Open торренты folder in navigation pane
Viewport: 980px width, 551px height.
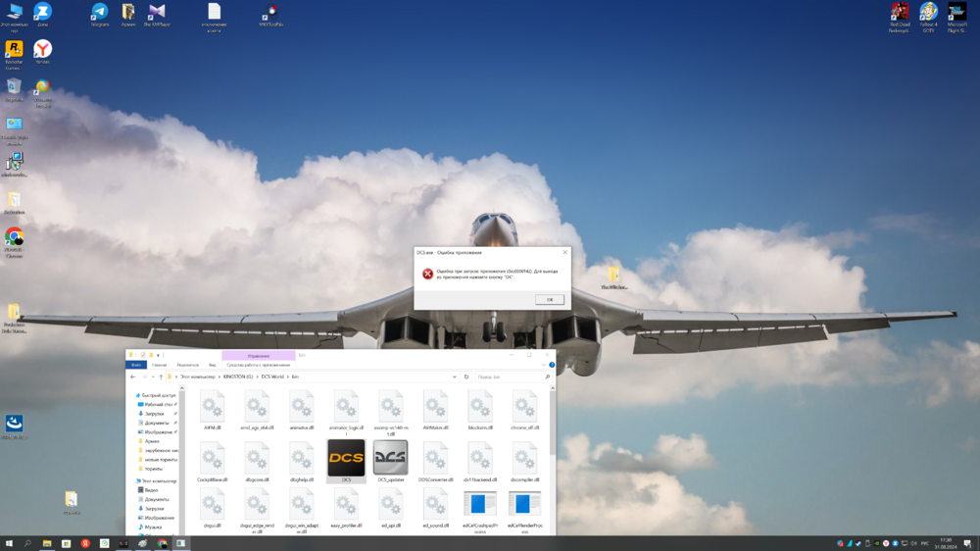pos(154,469)
